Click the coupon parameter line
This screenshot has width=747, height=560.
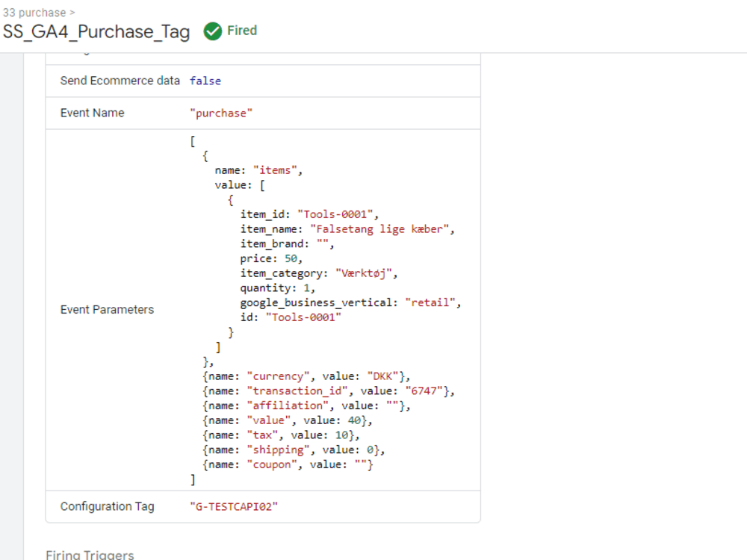click(x=288, y=465)
